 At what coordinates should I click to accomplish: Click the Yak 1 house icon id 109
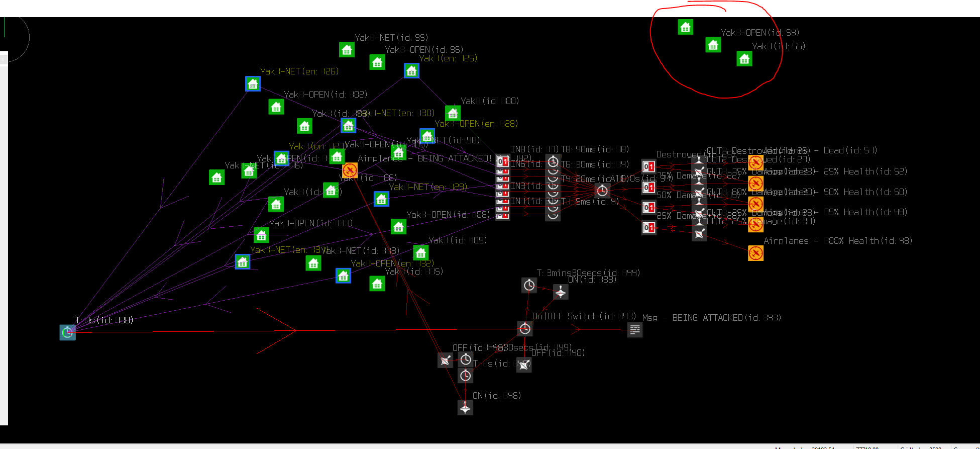(421, 252)
